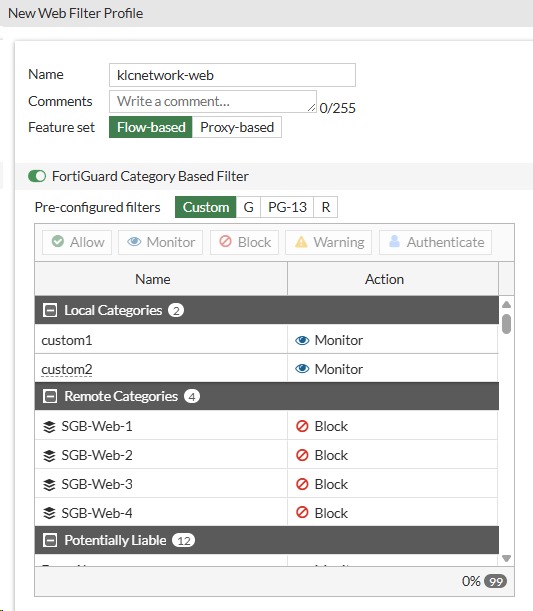Click the eye Monitor icon for custom2
The image size is (533, 611).
[x=302, y=369]
